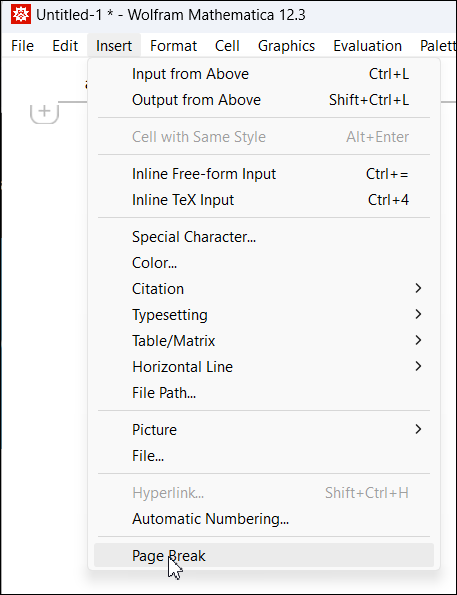Expand the Picture submenu
The height and width of the screenshot is (595, 457).
coord(264,430)
